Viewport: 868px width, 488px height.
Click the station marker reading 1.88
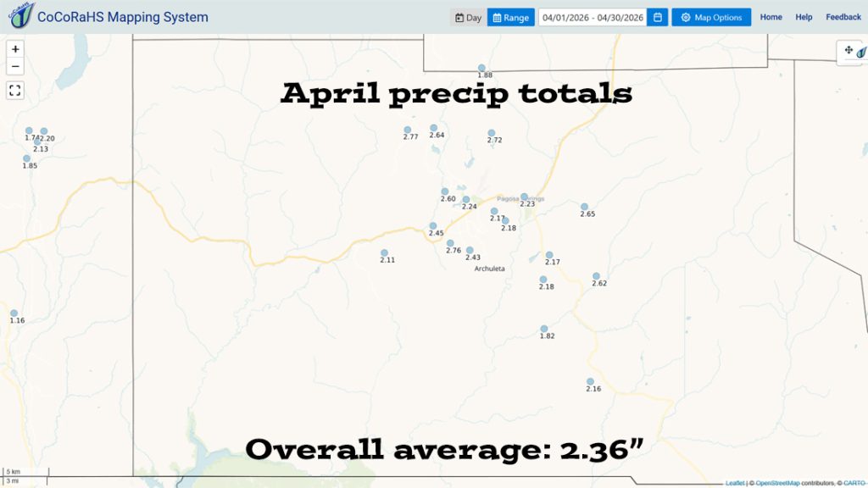click(x=481, y=68)
